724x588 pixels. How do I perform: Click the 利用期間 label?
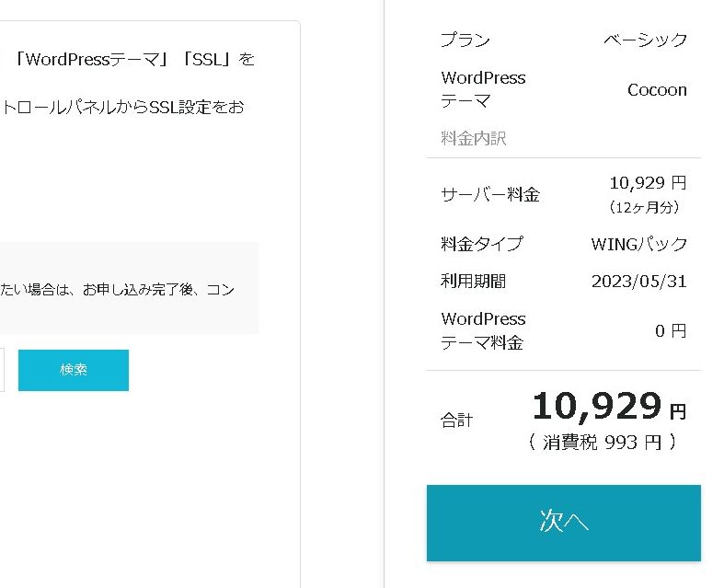pyautogui.click(x=473, y=282)
